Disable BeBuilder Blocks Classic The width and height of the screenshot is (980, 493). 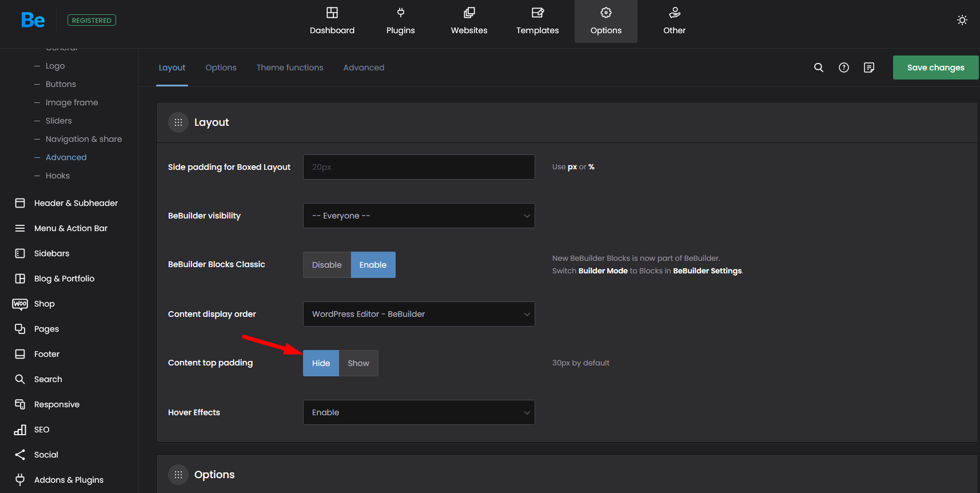327,265
